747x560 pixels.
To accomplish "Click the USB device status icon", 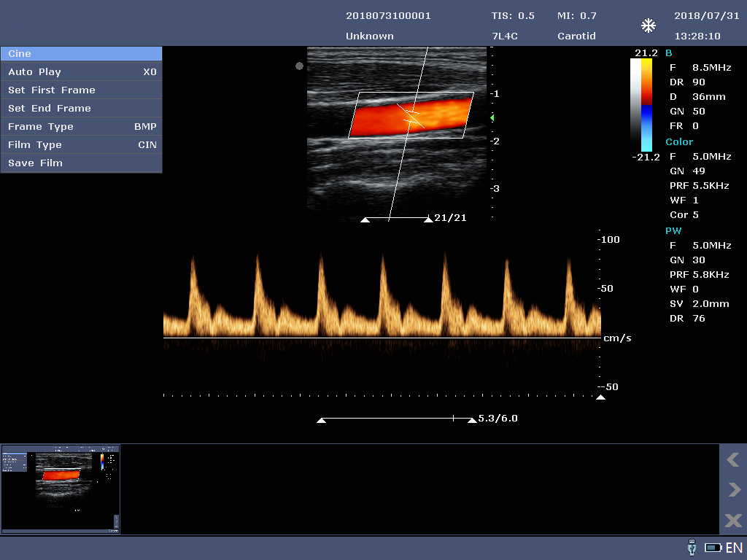I will pyautogui.click(x=692, y=548).
